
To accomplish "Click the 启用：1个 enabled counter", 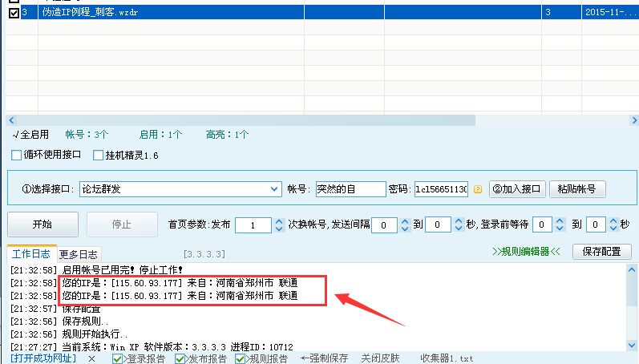I will pos(160,135).
